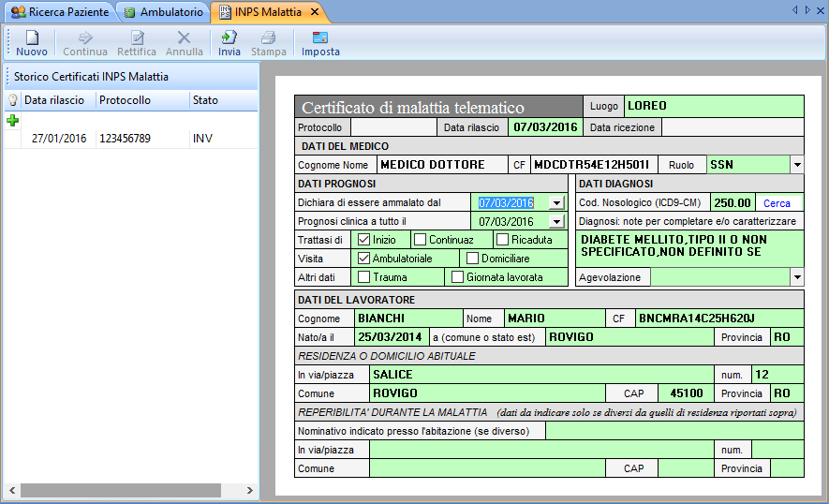
Task: Click the diagnosis notes text area
Action: [689, 248]
